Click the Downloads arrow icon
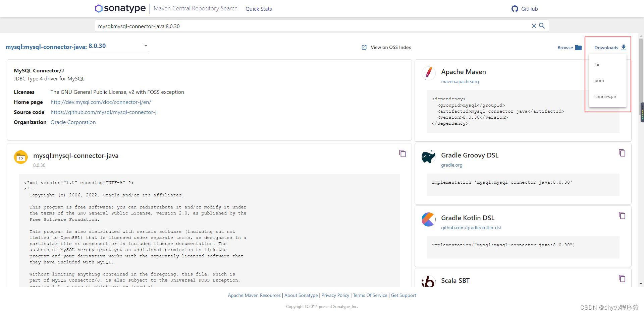The height and width of the screenshot is (314, 644). click(x=623, y=47)
